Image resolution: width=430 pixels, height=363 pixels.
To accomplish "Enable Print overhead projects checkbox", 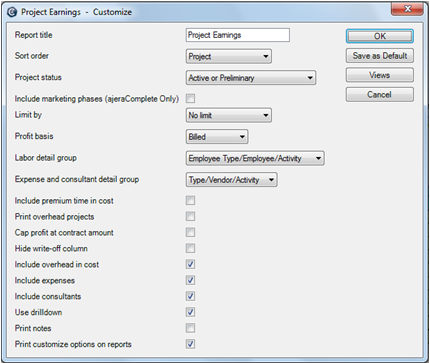I will click(x=190, y=216).
